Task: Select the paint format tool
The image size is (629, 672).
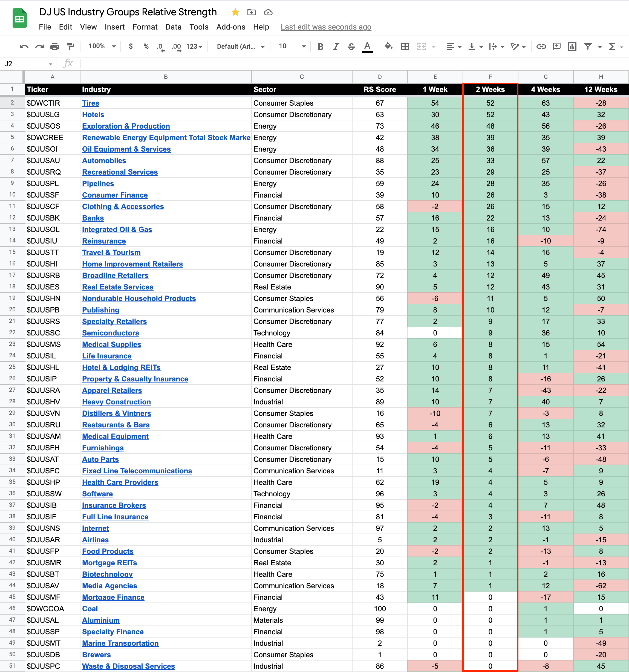Action: (x=70, y=47)
